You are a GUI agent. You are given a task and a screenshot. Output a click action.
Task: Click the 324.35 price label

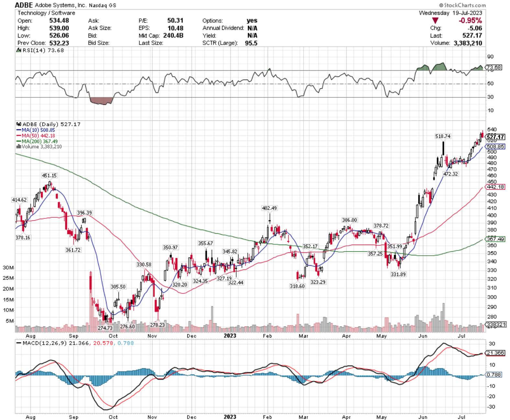[x=200, y=281]
